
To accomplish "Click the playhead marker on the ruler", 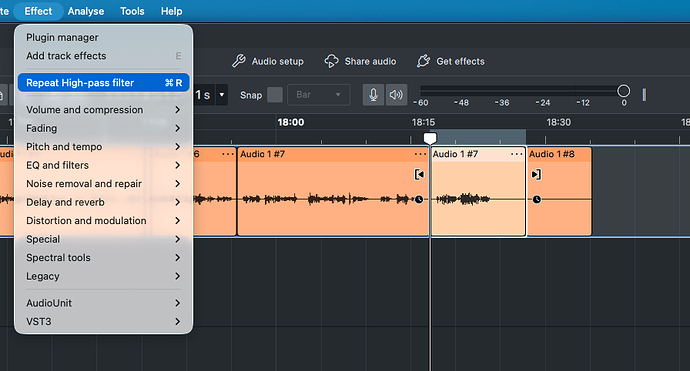I will pos(430,138).
